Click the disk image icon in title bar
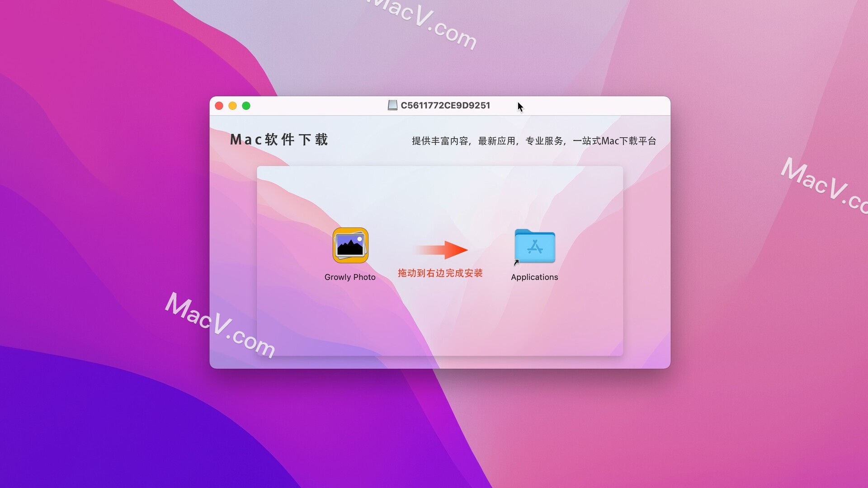The height and width of the screenshot is (488, 868). [393, 105]
